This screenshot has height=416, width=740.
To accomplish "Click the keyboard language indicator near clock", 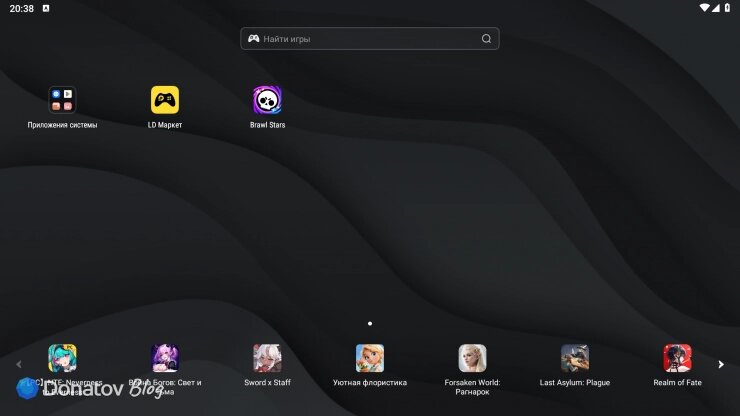I will tap(46, 8).
